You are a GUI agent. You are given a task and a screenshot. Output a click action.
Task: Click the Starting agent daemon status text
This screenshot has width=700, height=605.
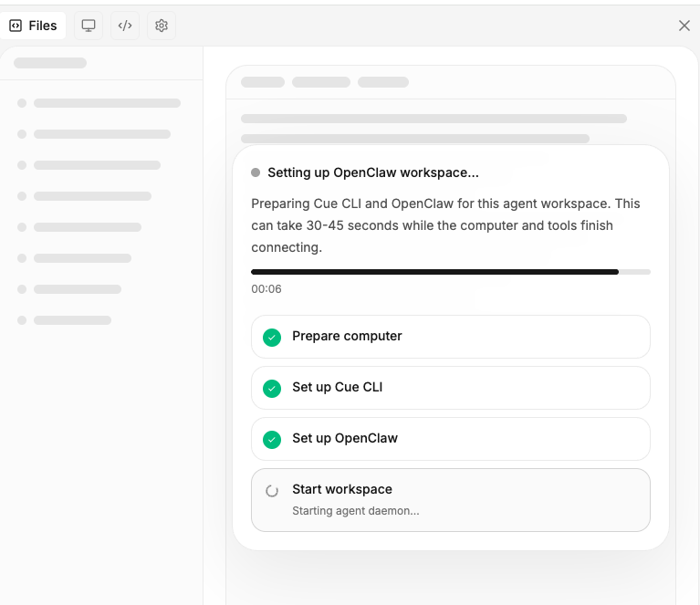(356, 511)
